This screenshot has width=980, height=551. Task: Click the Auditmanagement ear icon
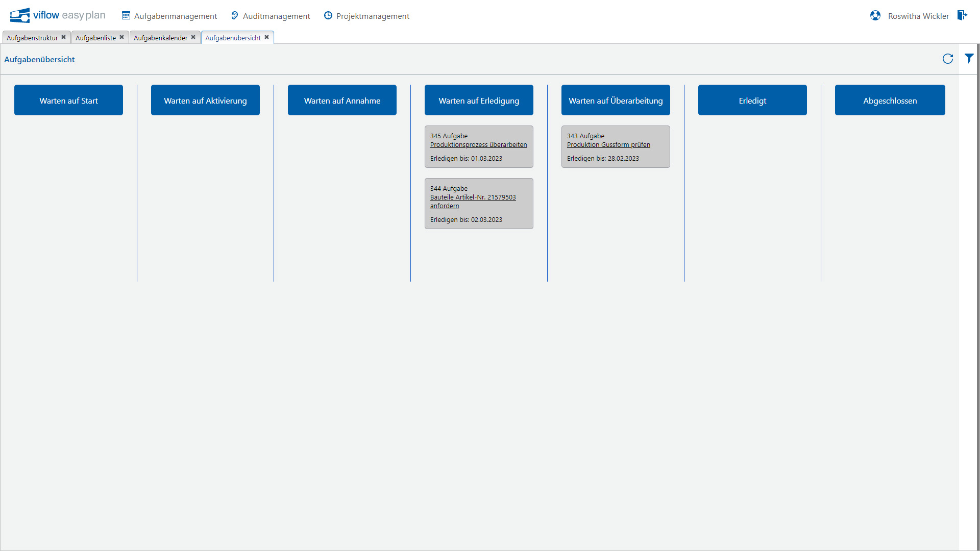pos(234,15)
